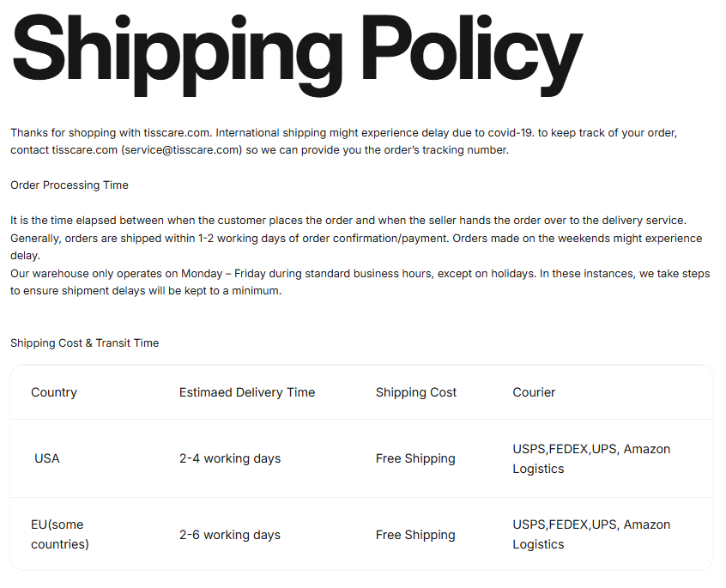Click the service@tisscare.com email address
Image resolution: width=726 pixels, height=588 pixels.
coord(182,150)
